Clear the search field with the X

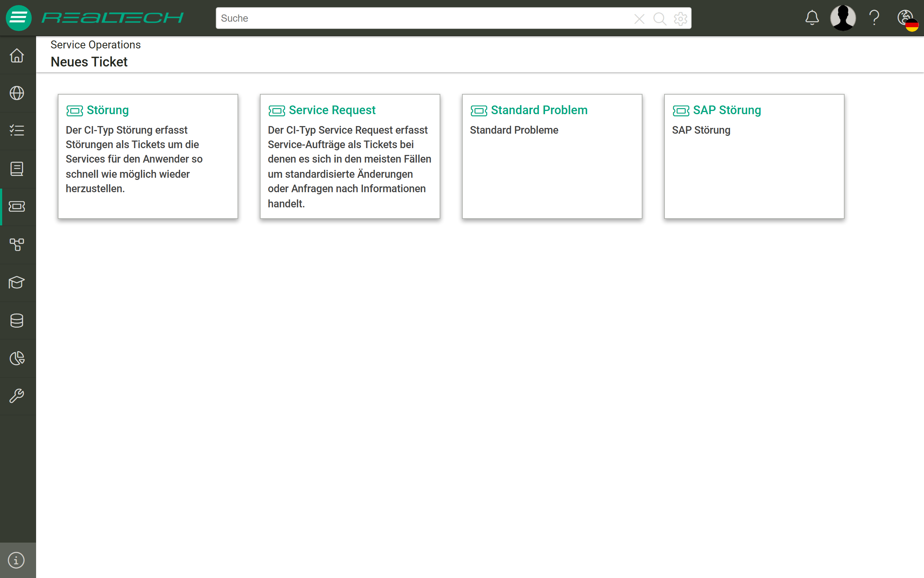(639, 18)
